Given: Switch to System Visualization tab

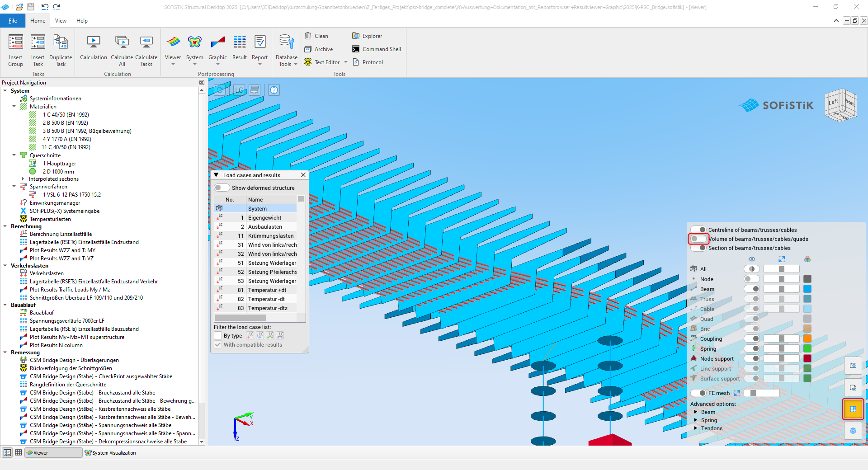Looking at the screenshot, I should 110,452.
